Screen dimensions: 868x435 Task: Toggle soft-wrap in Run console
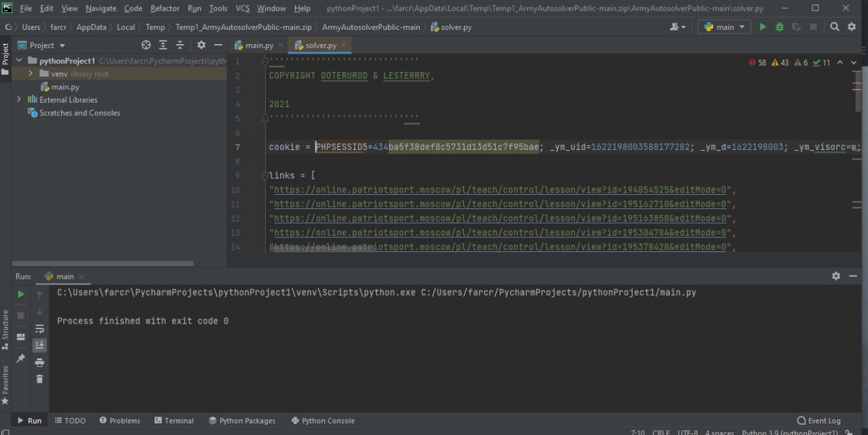pyautogui.click(x=39, y=328)
